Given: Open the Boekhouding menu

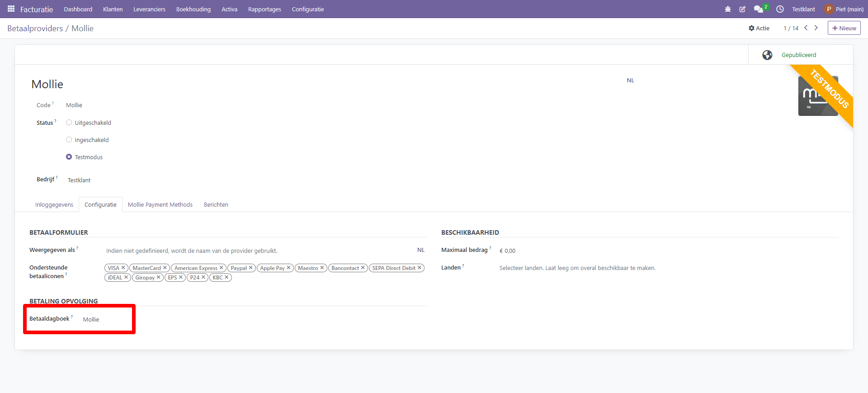Looking at the screenshot, I should pos(193,9).
